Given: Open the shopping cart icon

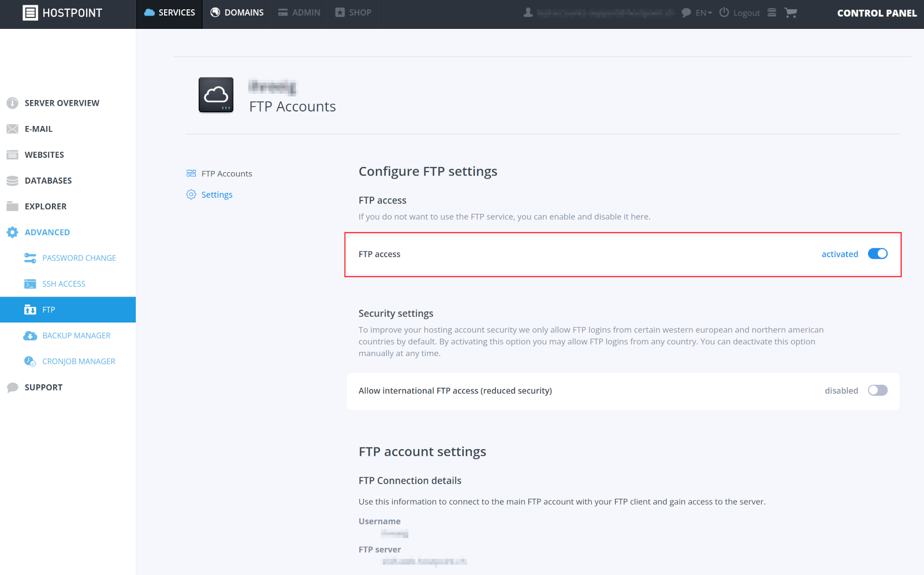Looking at the screenshot, I should coord(791,13).
